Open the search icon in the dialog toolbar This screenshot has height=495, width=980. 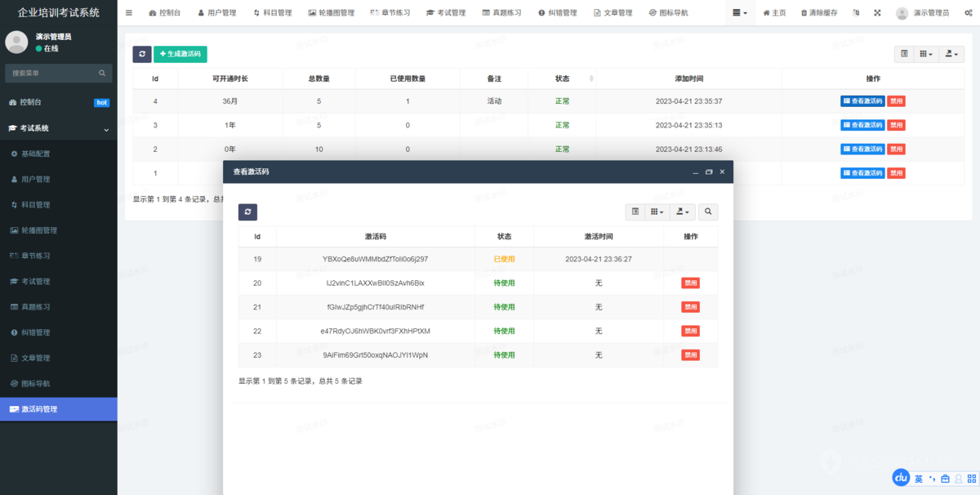(707, 212)
